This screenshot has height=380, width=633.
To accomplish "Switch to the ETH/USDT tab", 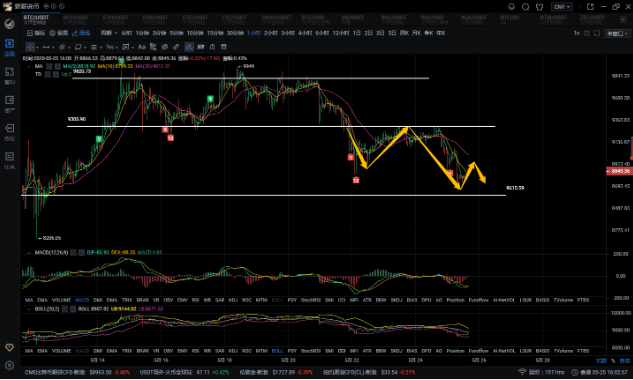I will [x=115, y=19].
